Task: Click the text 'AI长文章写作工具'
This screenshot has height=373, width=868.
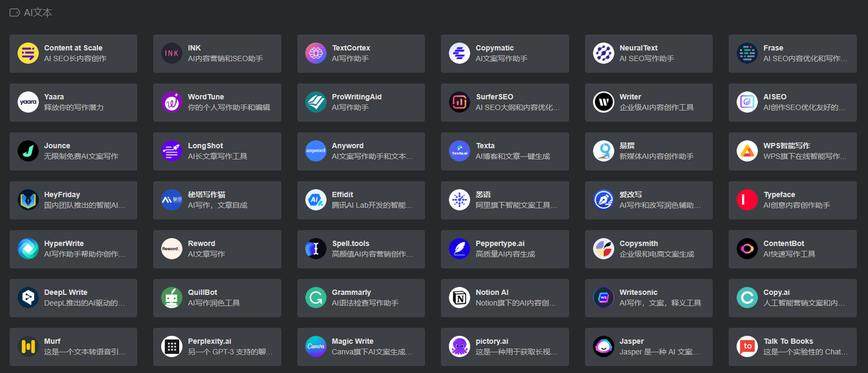Action: point(218,156)
